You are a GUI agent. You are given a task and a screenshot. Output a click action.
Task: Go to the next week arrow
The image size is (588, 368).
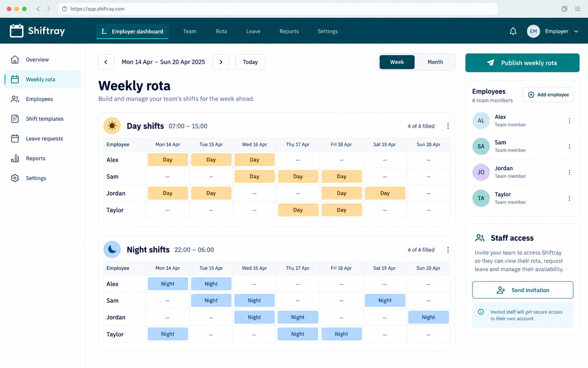pyautogui.click(x=221, y=62)
